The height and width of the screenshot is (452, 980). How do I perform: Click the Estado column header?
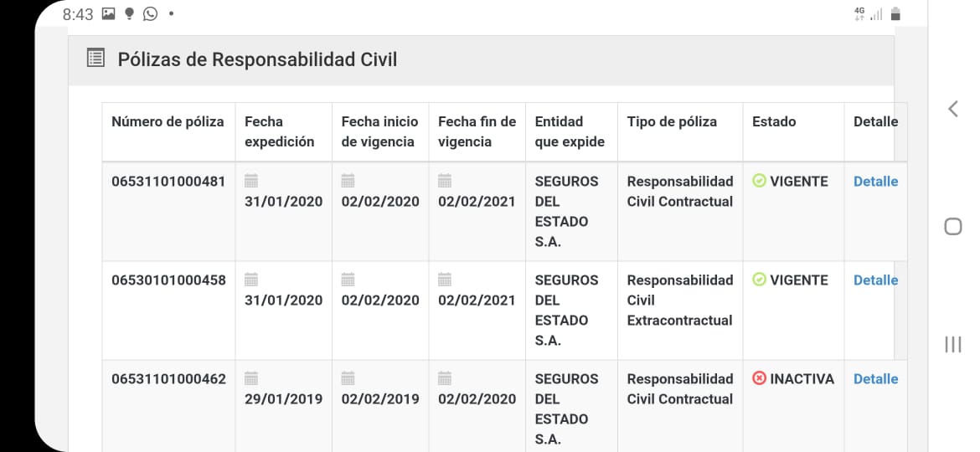click(x=774, y=121)
